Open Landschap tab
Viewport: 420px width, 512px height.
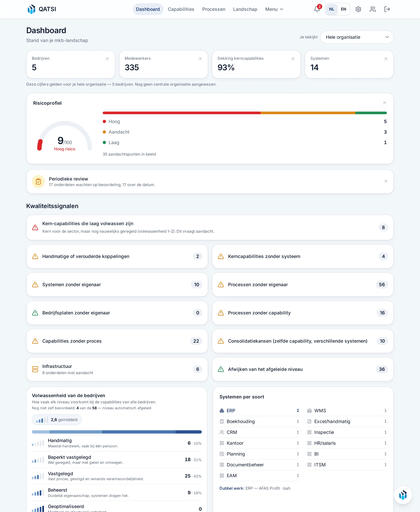click(x=245, y=9)
